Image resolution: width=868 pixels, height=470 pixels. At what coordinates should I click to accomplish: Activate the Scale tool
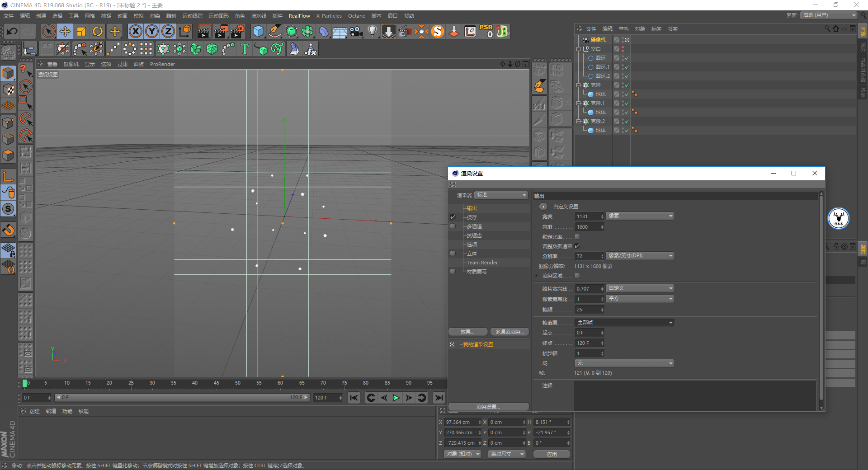click(81, 31)
